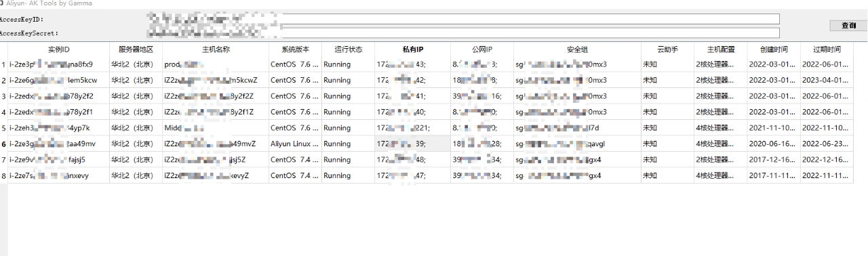The height and width of the screenshot is (256, 868).
Task: Sort by the 创建时间 column header
Action: point(774,49)
